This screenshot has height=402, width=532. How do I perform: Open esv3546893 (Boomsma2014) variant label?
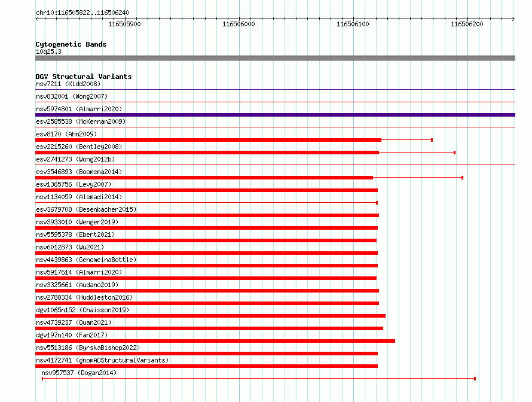click(x=79, y=172)
